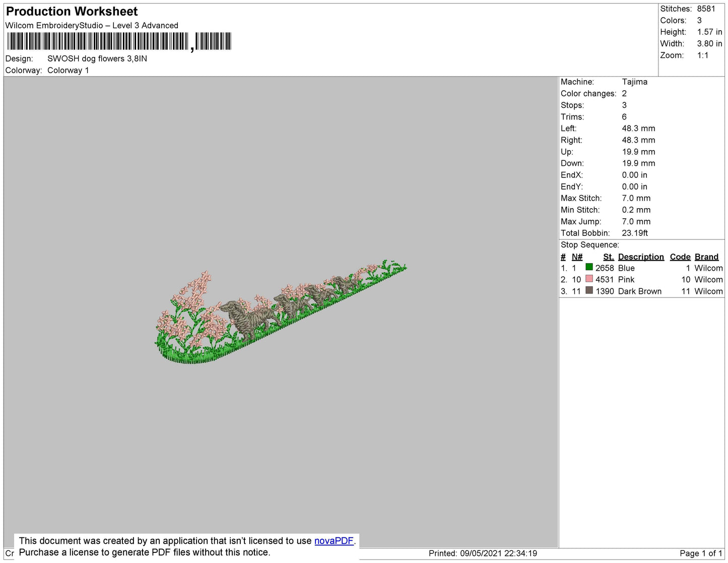Screen dimensions: 728x563
Task: Click the 'Colorway 1' value
Action: click(x=68, y=70)
